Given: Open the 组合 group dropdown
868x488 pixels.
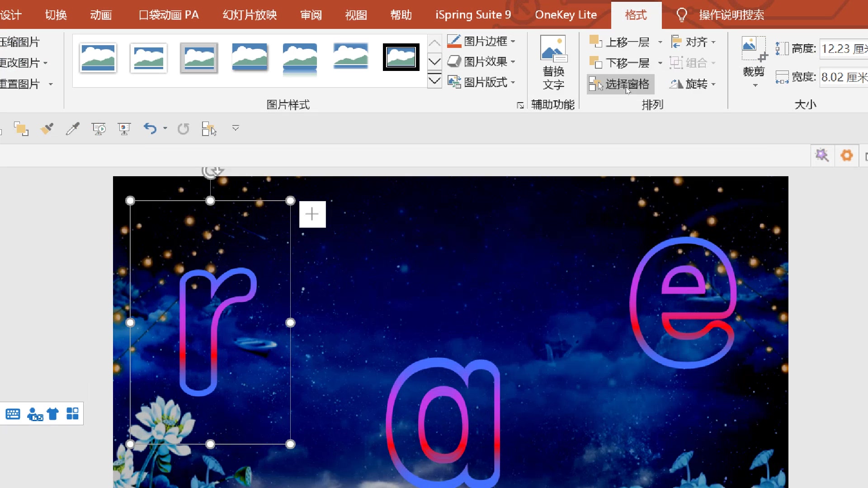Looking at the screenshot, I should (x=693, y=63).
